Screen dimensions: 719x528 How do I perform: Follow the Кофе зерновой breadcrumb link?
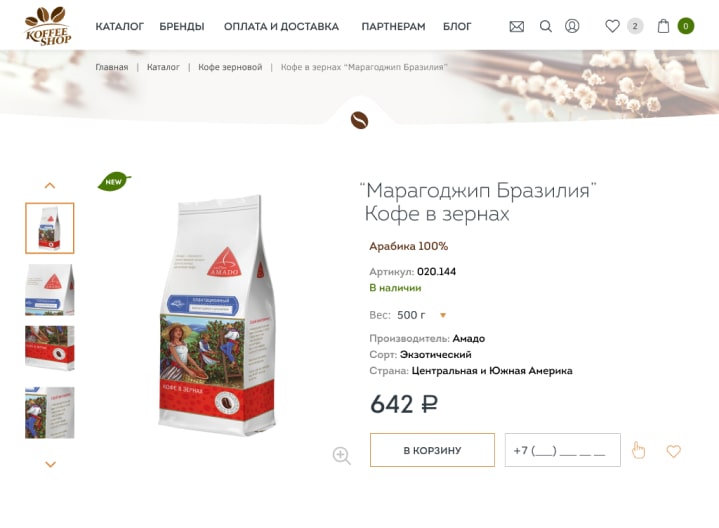(230, 67)
